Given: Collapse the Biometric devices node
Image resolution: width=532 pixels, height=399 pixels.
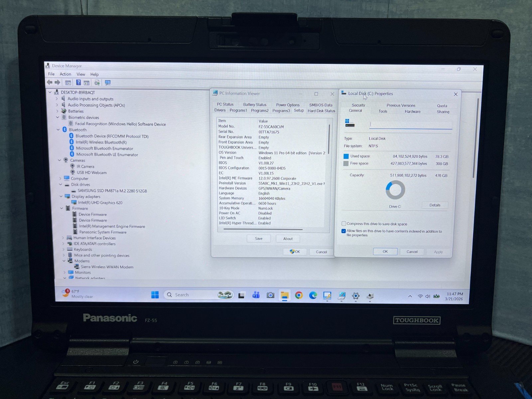Looking at the screenshot, I should tap(58, 117).
